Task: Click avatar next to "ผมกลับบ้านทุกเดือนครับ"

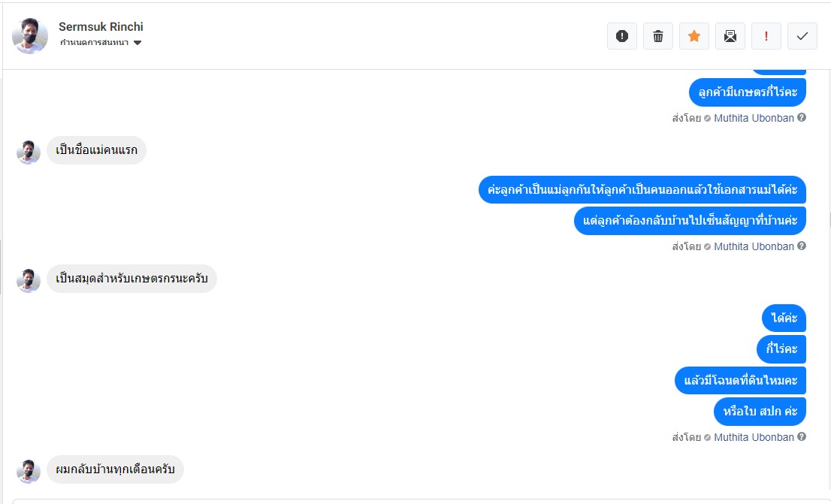Action: tap(29, 471)
